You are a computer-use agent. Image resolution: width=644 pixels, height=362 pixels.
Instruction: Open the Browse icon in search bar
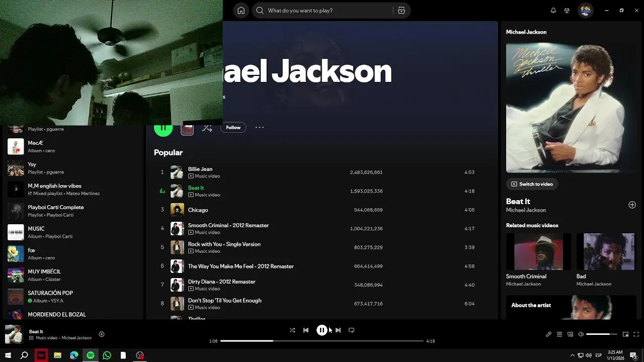(x=401, y=11)
